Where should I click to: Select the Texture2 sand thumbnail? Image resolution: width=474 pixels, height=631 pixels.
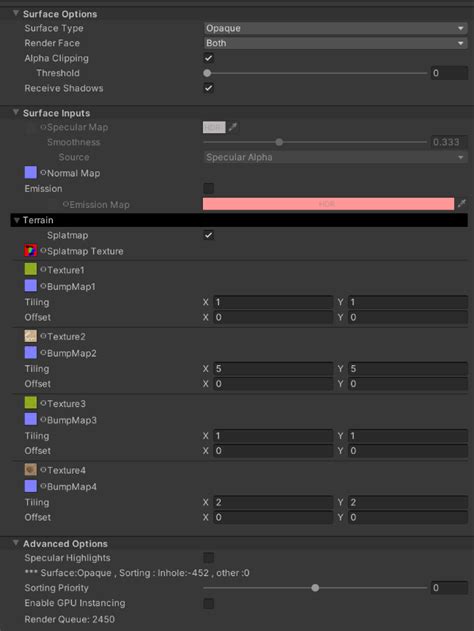(x=31, y=336)
